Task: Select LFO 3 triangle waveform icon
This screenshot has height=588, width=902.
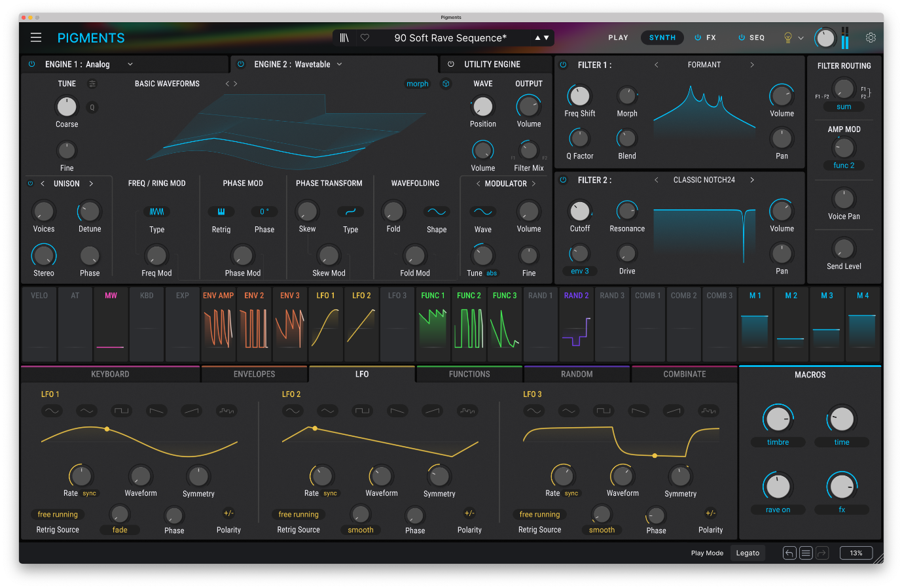Action: (x=569, y=411)
